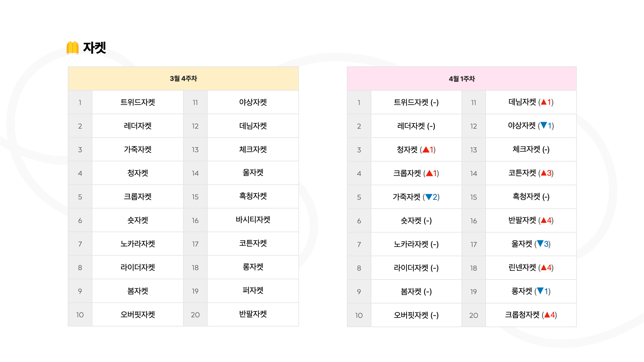Click the 자켓 page title text

pos(95,48)
